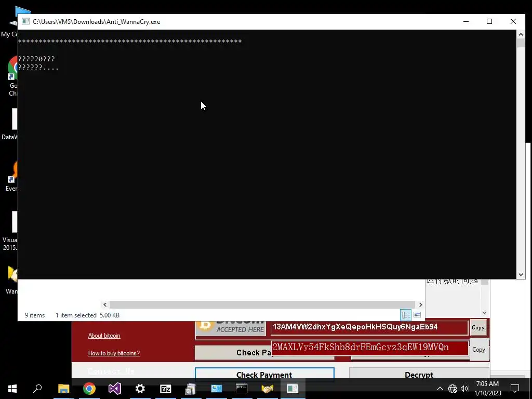Click the partially covered Check Pa button
The width and height of the screenshot is (532, 399).
[233, 353]
